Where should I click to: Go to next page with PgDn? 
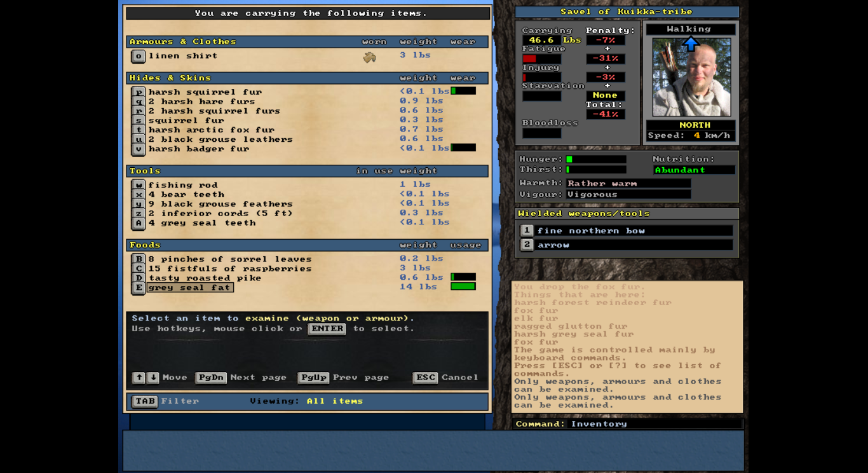(x=211, y=378)
